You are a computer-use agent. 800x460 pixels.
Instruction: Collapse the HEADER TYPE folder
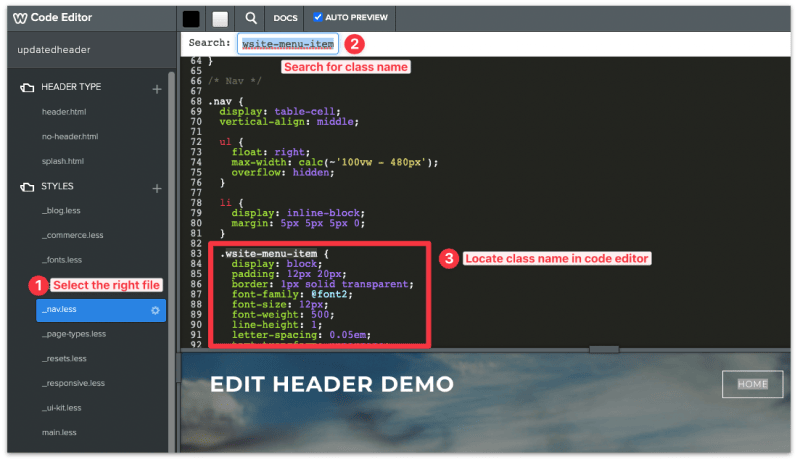point(26,88)
